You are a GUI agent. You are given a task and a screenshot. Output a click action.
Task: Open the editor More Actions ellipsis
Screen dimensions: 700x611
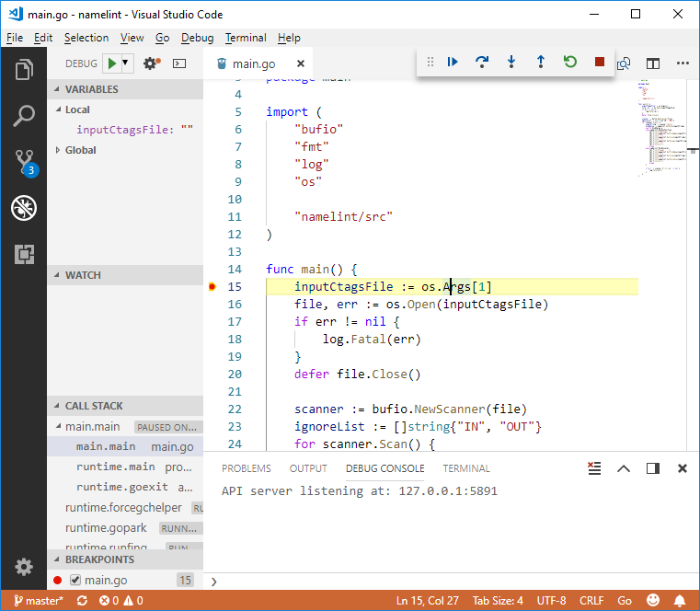683,63
